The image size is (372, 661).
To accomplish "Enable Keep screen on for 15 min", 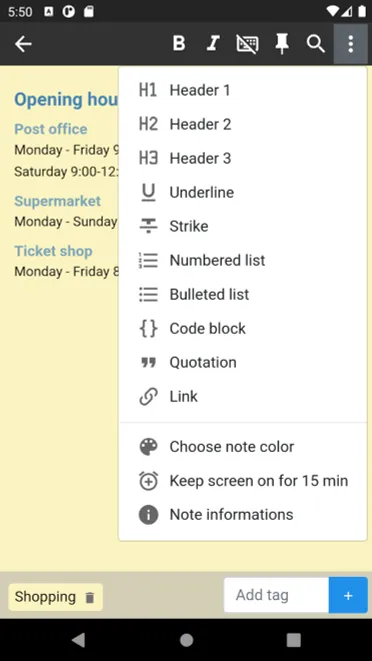I will point(243,481).
